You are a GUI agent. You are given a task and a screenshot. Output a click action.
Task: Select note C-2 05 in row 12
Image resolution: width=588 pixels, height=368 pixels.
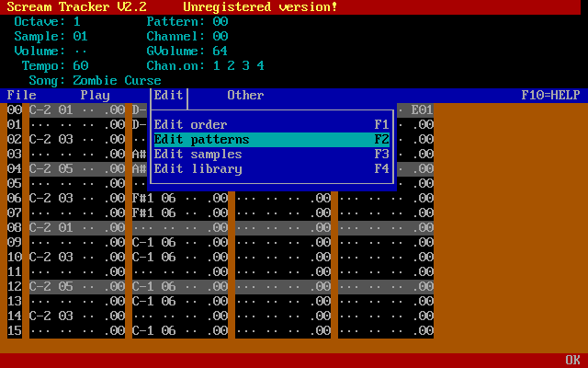51,286
